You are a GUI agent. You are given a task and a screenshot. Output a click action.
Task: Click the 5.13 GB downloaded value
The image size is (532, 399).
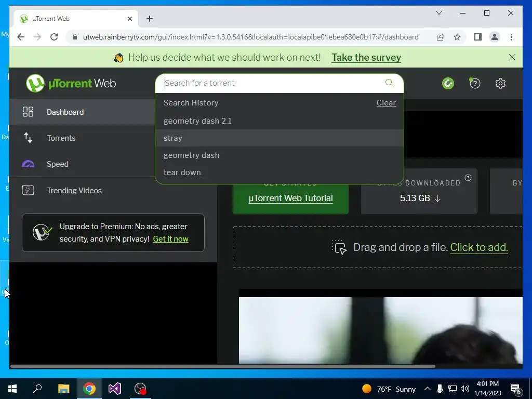[415, 198]
